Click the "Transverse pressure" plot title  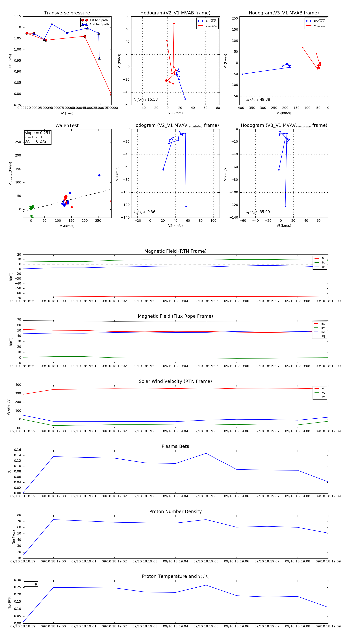point(67,13)
